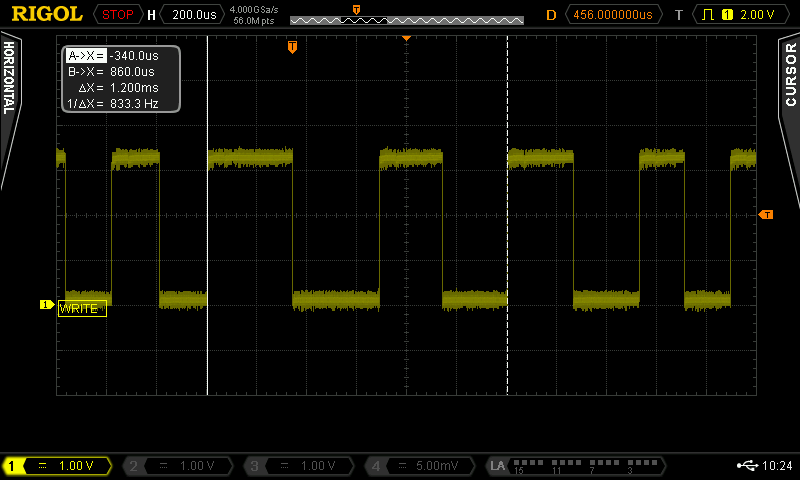Click the orange trigger level marker on right edge
Image resolution: width=800 pixels, height=480 pixels.
766,215
